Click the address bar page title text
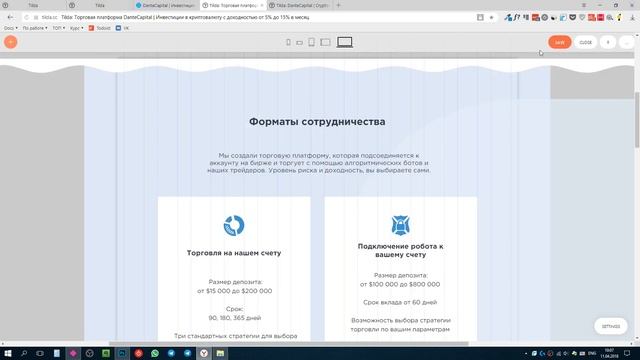The image size is (640, 360). click(x=185, y=18)
